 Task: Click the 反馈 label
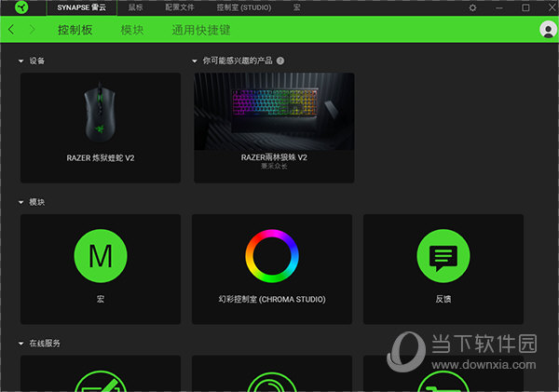point(443,299)
